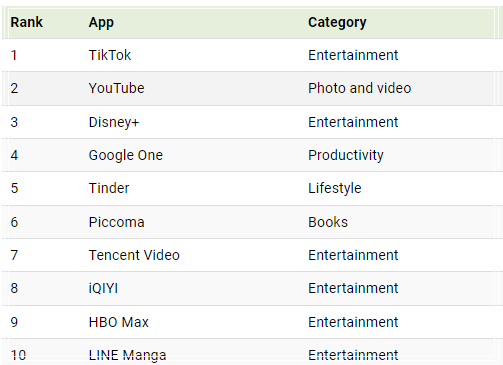Select the Books category cell
503x365 pixels.
click(x=328, y=222)
